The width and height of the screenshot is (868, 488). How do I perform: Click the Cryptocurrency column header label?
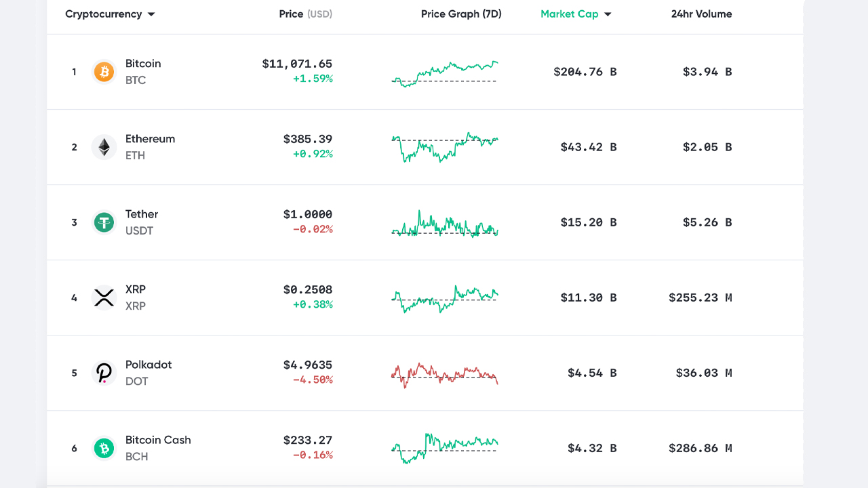[x=104, y=14]
